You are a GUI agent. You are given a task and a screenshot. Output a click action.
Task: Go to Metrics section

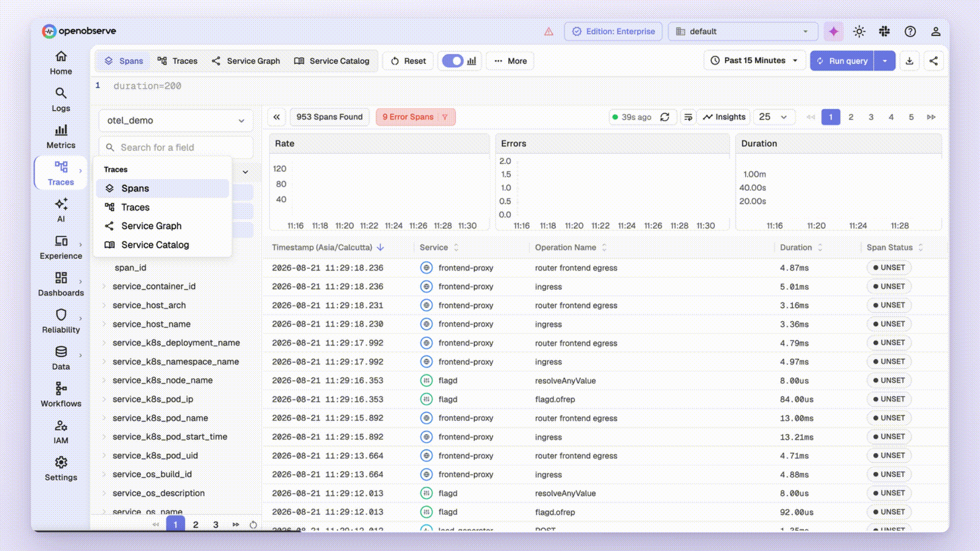[x=61, y=137]
